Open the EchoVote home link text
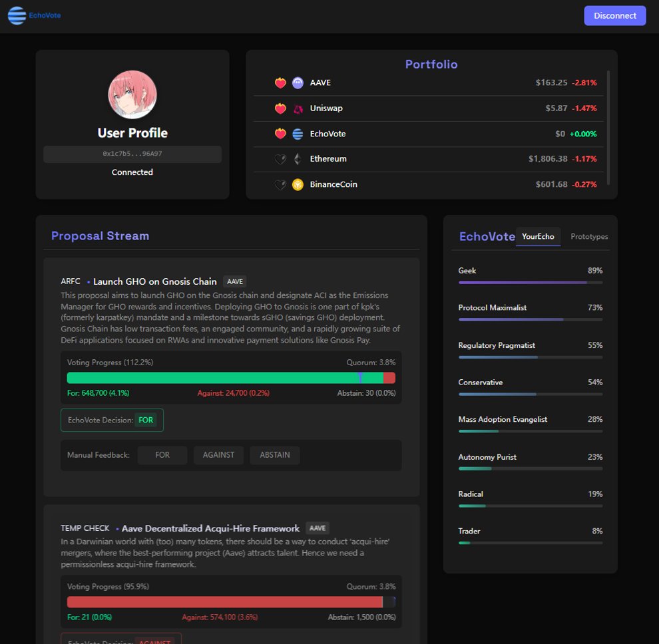659x644 pixels. [x=45, y=15]
